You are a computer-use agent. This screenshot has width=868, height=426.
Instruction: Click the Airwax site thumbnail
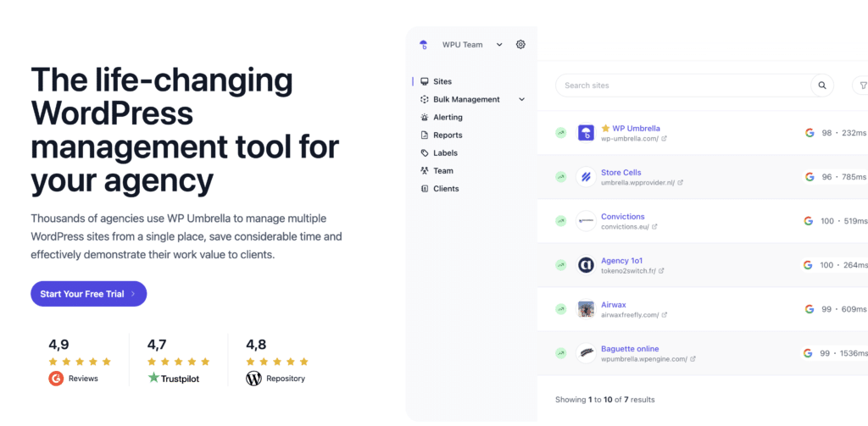tap(586, 309)
